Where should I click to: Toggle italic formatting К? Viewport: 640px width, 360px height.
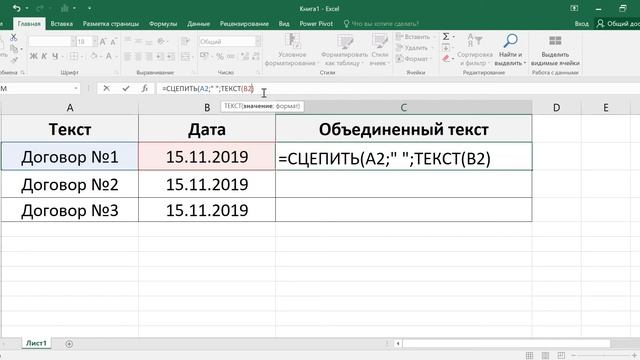point(44,56)
